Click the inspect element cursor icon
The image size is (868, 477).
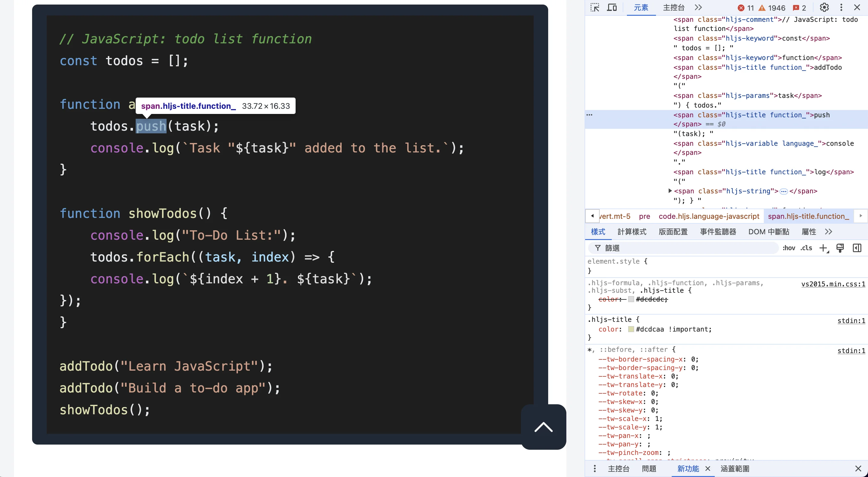click(x=595, y=8)
